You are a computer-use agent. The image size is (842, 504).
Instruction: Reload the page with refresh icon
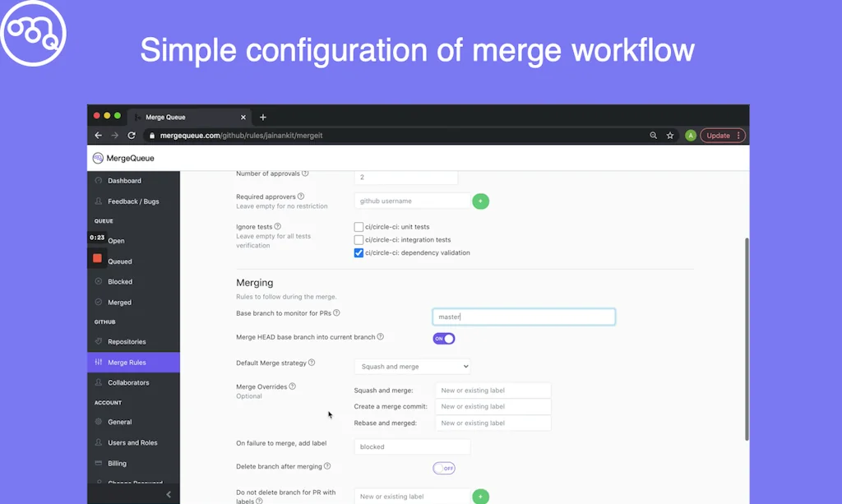[x=131, y=136]
